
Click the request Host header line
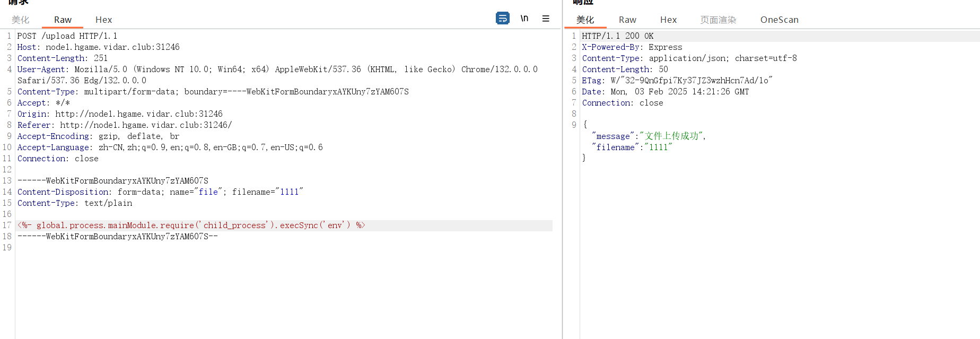(x=98, y=47)
